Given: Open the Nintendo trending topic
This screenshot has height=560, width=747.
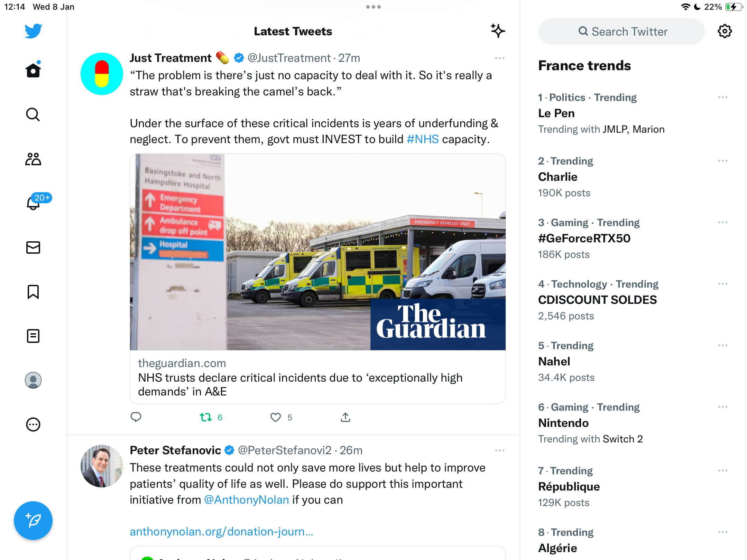Looking at the screenshot, I should [x=563, y=423].
